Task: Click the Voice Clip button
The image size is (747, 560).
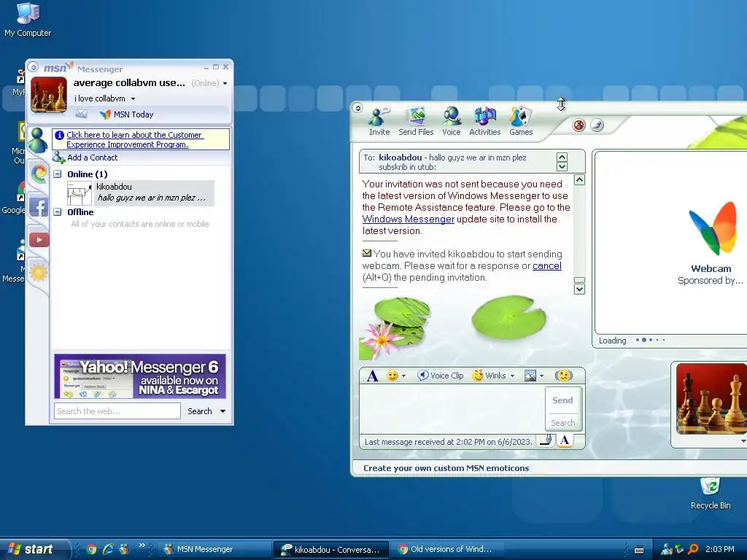Action: [440, 376]
